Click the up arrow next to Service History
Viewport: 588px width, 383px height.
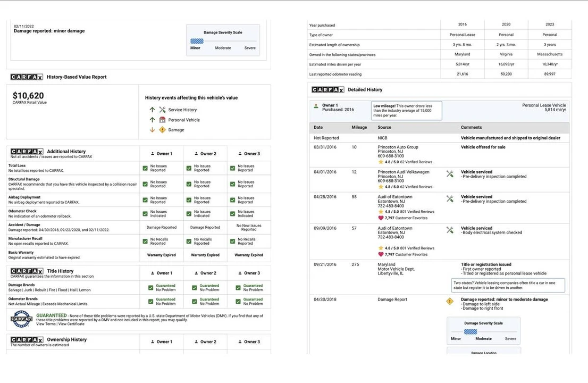tap(152, 110)
